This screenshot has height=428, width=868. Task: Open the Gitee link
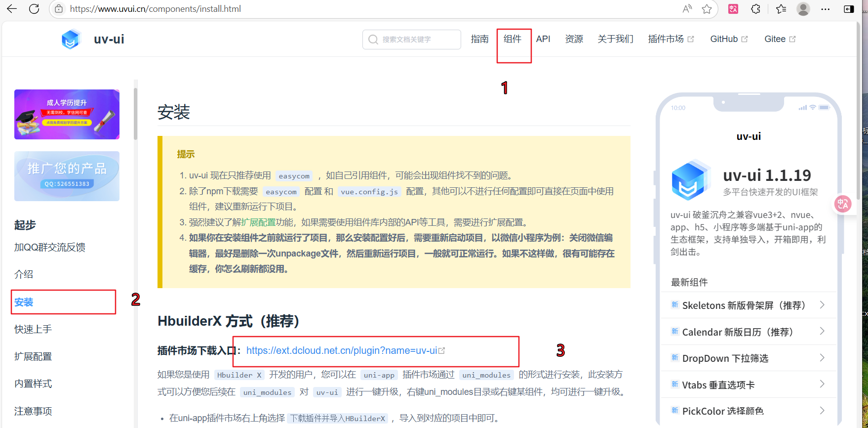click(780, 39)
